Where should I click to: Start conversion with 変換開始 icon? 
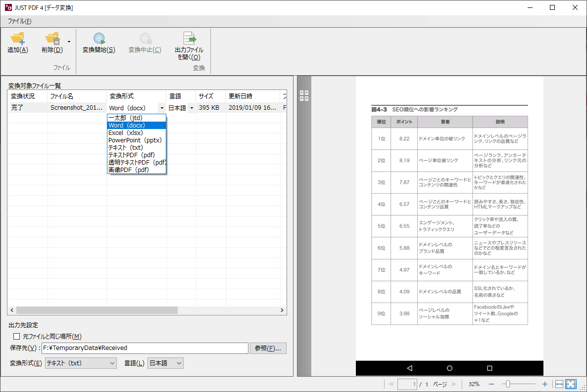point(99,39)
